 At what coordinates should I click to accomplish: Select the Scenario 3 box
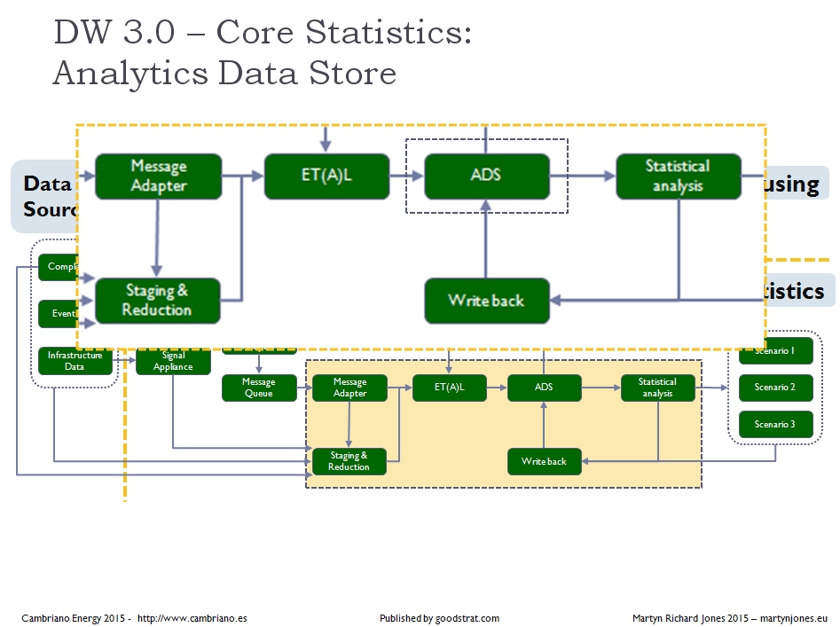pos(775,425)
